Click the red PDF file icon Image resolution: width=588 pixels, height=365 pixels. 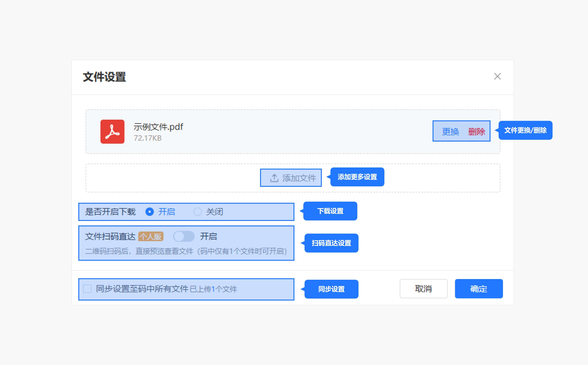[x=112, y=132]
